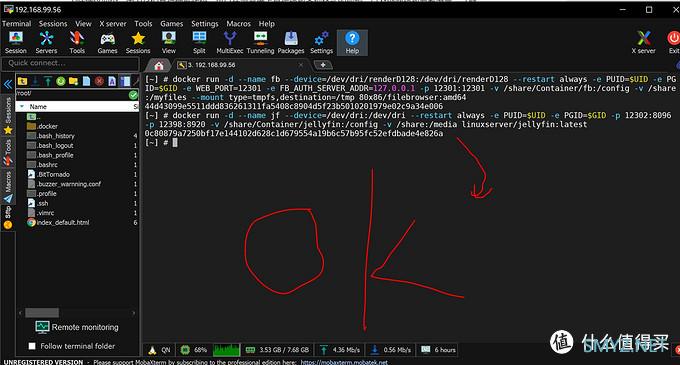680x365 pixels.
Task: Open the Packages toolbar icon
Action: pos(291,43)
